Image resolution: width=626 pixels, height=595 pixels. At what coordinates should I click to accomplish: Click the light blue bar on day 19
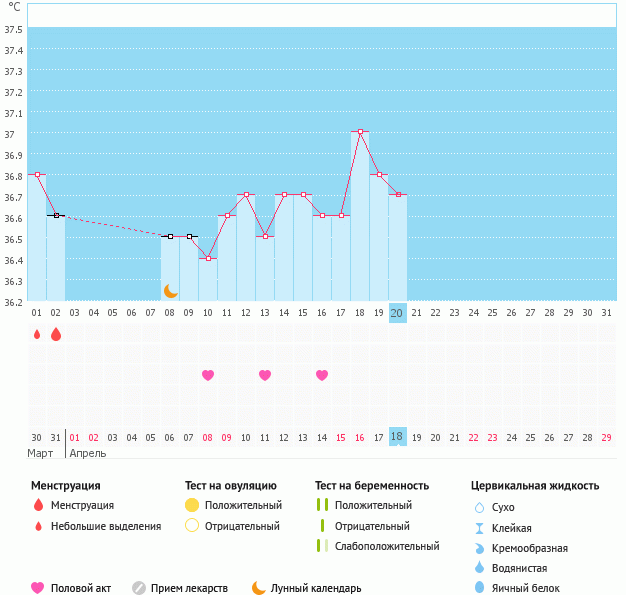(x=379, y=240)
